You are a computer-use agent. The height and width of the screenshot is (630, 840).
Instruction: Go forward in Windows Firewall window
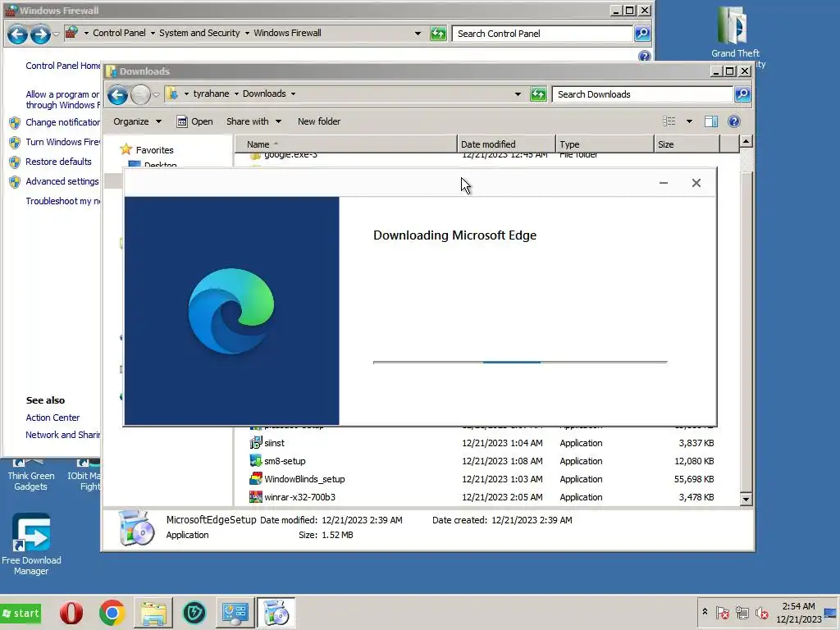pyautogui.click(x=40, y=34)
